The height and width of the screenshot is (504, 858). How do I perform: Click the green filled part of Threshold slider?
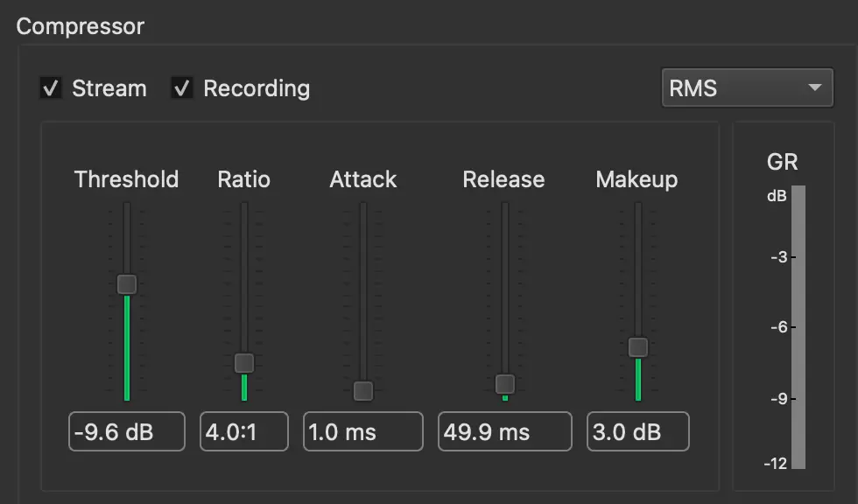[127, 348]
